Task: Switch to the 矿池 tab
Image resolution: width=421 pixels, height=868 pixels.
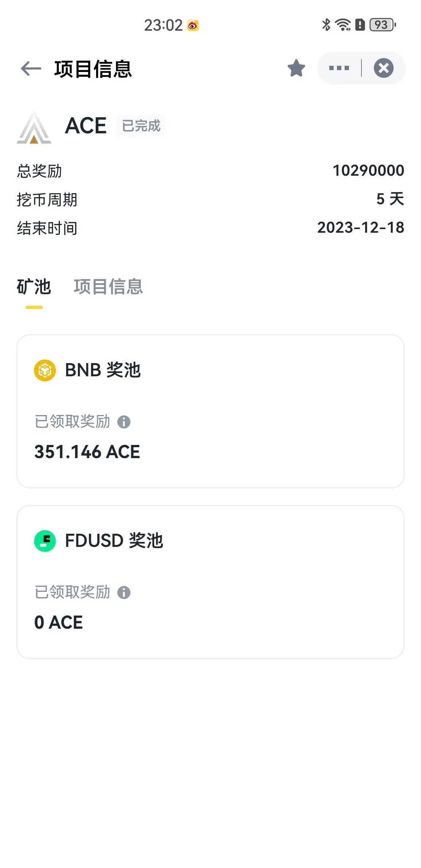Action: pyautogui.click(x=34, y=287)
